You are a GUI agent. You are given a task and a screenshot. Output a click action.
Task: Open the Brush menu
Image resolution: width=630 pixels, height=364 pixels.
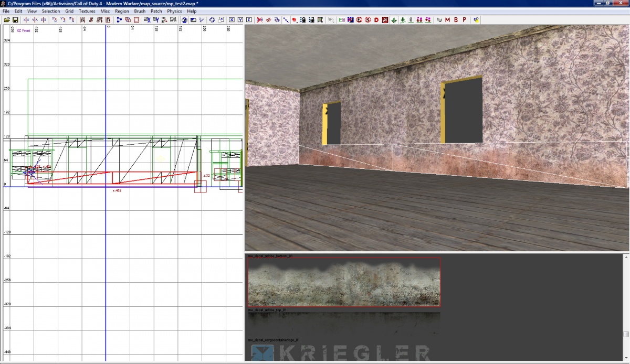tap(139, 11)
